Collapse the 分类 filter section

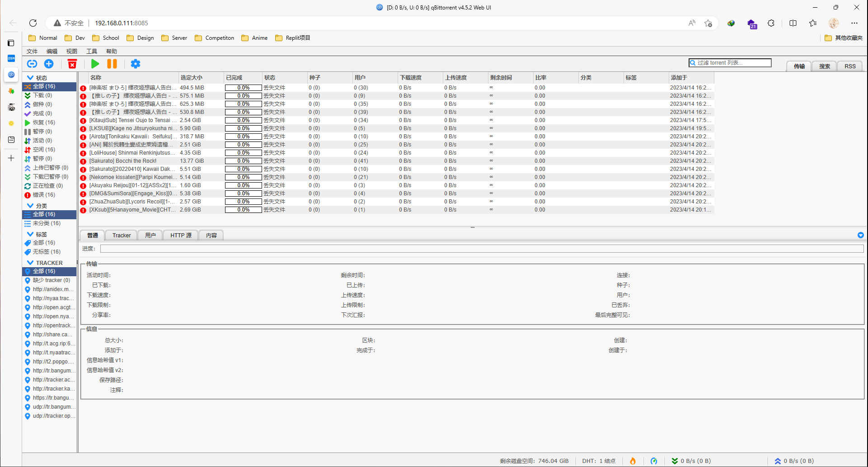coord(30,206)
